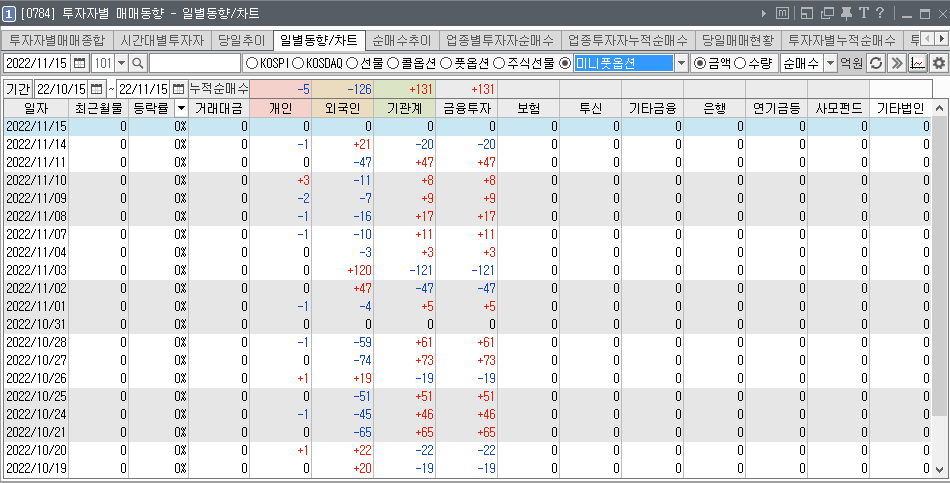Switch to the 순매수추이 tab
Image resolution: width=950 pixels, height=483 pixels.
(401, 41)
